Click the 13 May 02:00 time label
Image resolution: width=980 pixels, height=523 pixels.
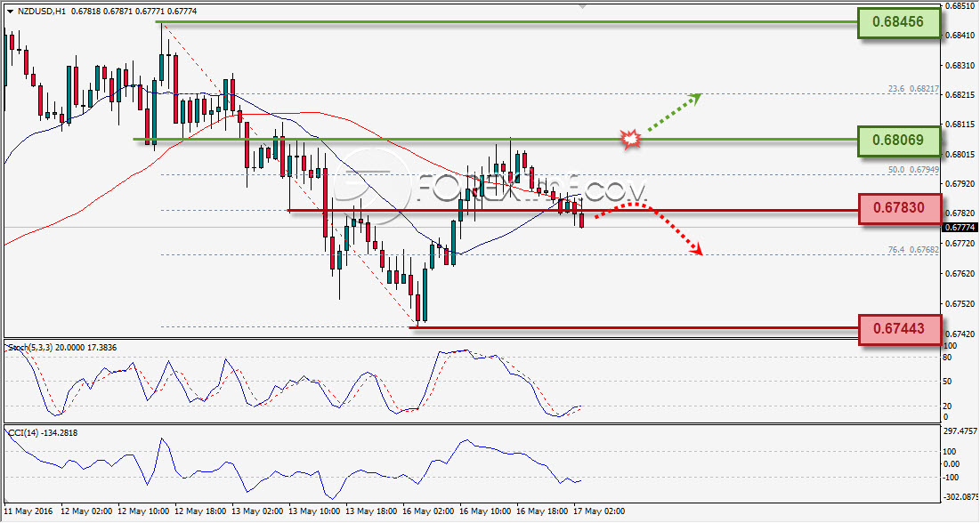257,511
